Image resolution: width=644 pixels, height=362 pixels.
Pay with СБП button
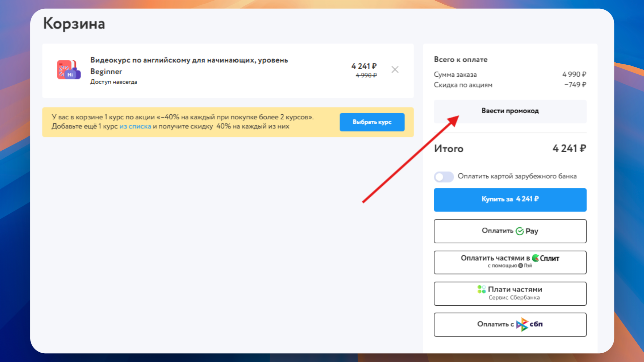(x=510, y=324)
